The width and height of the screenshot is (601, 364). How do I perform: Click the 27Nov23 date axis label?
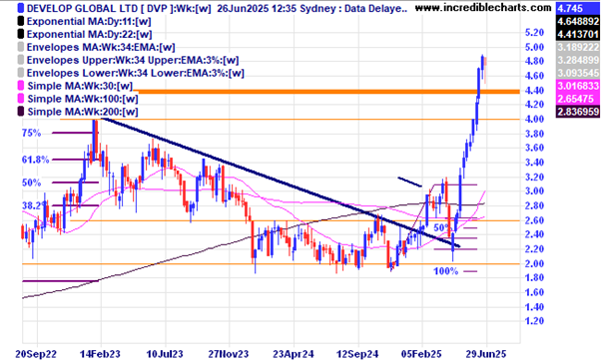coord(229,354)
